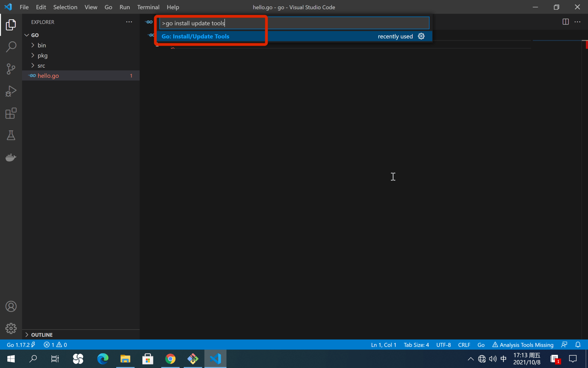Open clock showing 17:13 2021/10/8
The height and width of the screenshot is (368, 588).
(x=527, y=359)
